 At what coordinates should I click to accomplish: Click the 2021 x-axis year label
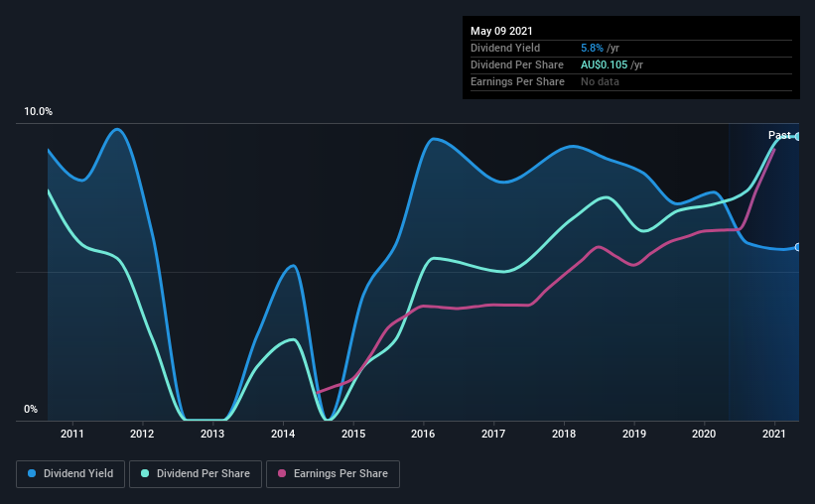point(774,434)
